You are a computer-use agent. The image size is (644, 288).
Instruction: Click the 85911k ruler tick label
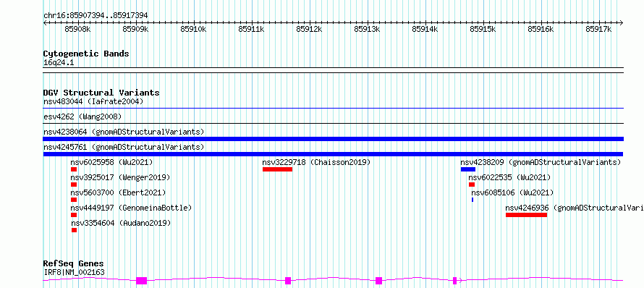coord(251,29)
